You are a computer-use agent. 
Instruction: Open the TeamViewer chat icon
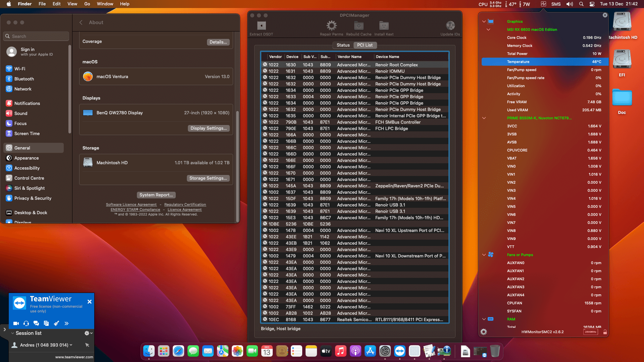pyautogui.click(x=36, y=323)
